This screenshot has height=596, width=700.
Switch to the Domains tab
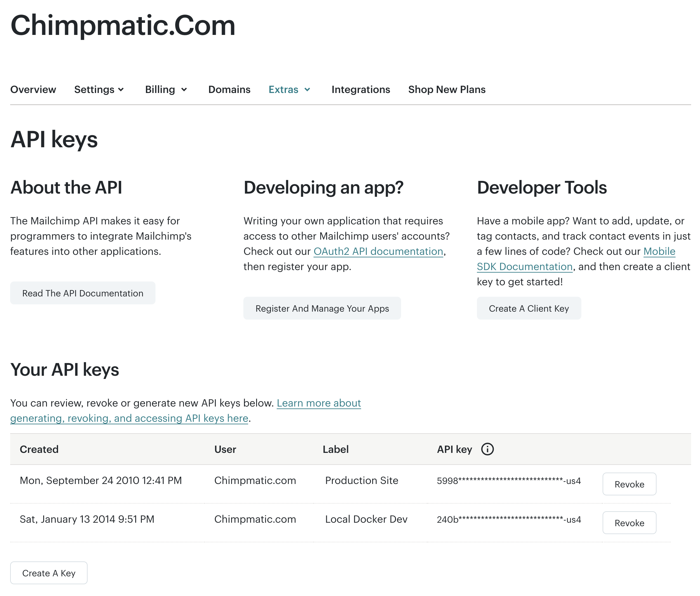pos(229,89)
